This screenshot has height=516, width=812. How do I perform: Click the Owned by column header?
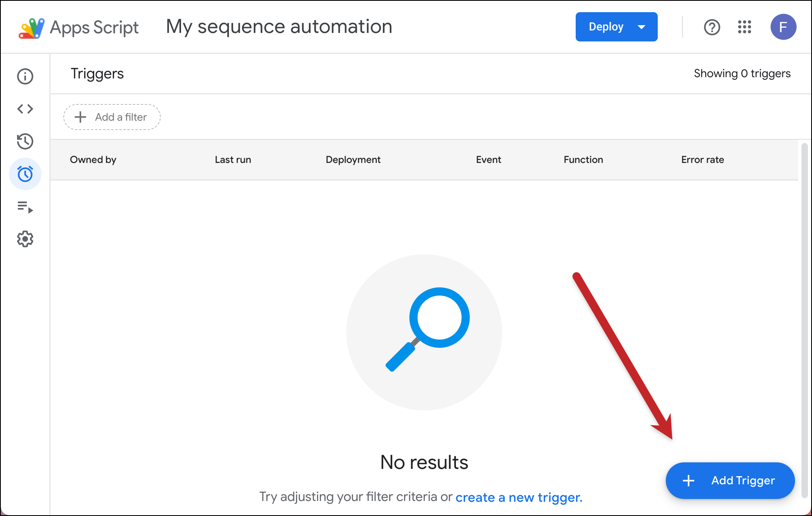(93, 160)
